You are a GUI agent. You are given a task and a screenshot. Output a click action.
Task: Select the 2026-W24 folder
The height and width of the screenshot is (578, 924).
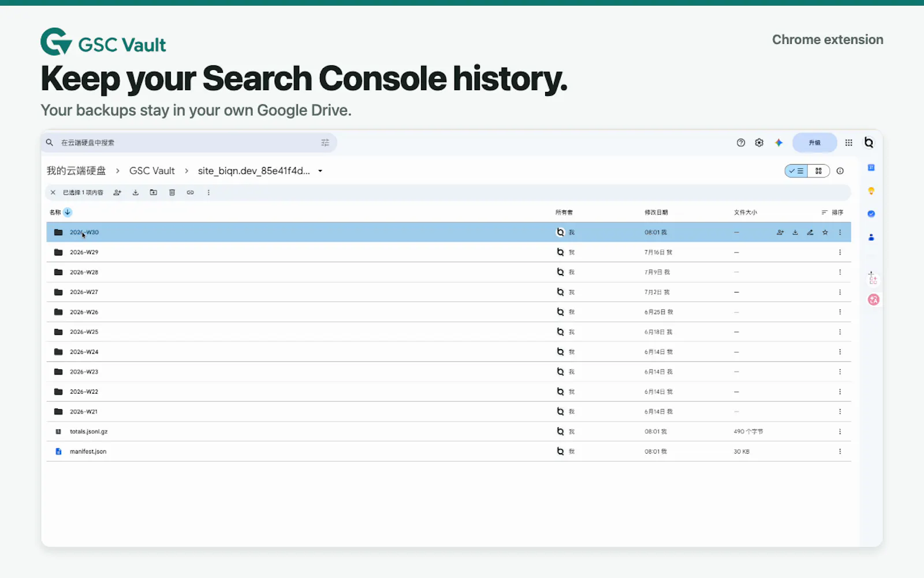[449, 352]
